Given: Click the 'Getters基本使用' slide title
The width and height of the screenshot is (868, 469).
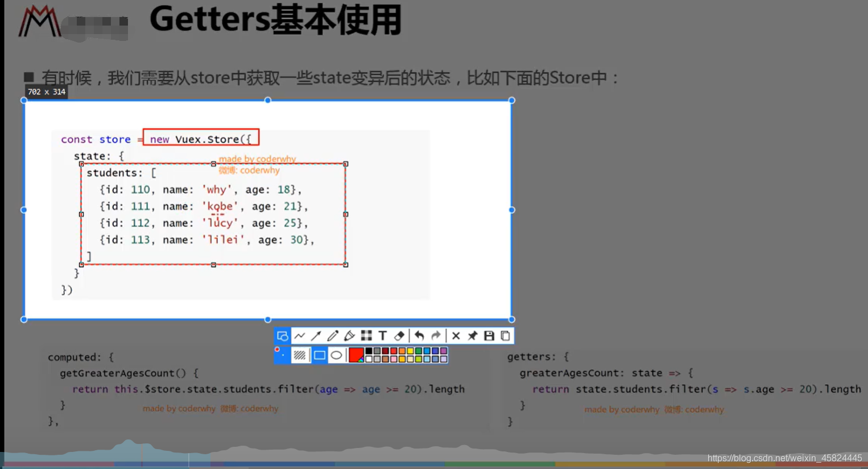Looking at the screenshot, I should tap(276, 19).
